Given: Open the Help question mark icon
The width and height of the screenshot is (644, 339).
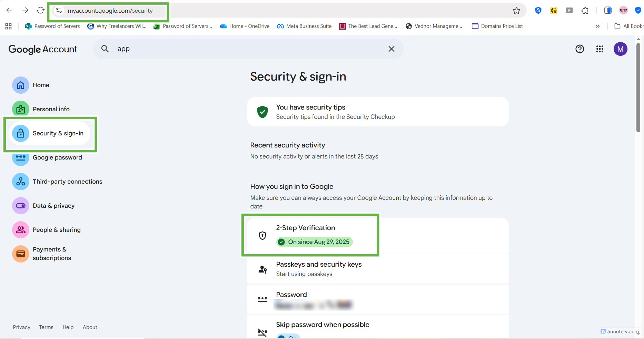Looking at the screenshot, I should 580,49.
